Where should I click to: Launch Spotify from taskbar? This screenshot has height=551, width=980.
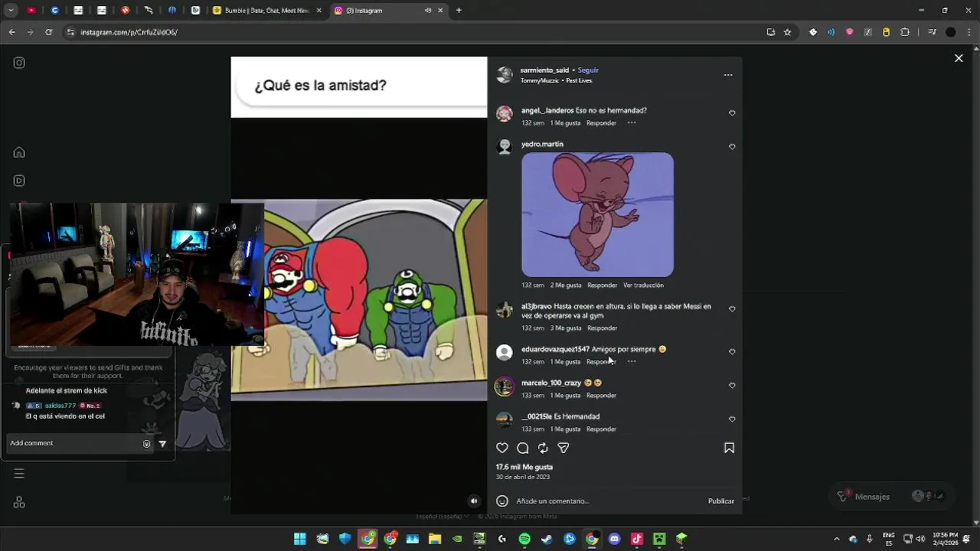point(524,539)
